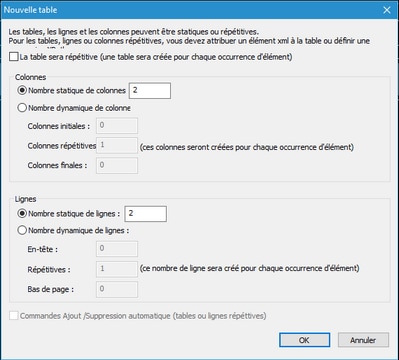The width and height of the screenshot is (399, 360).
Task: Select 'Nombre dynamique de lignes' radio button
Action: [22, 230]
